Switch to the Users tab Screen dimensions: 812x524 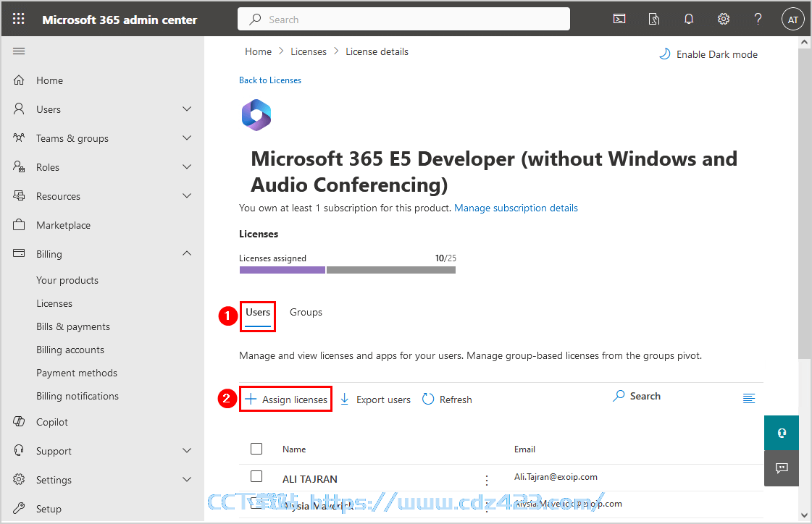258,312
